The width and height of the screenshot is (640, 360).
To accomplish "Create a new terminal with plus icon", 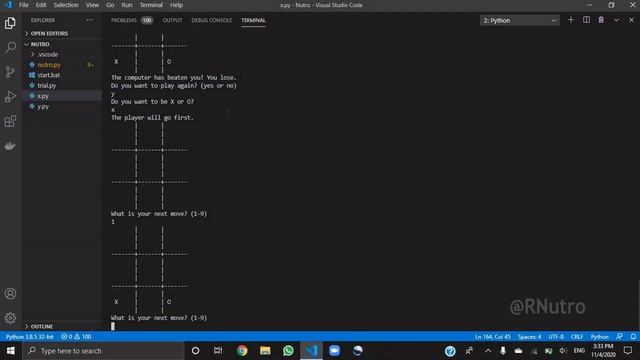I will point(571,20).
